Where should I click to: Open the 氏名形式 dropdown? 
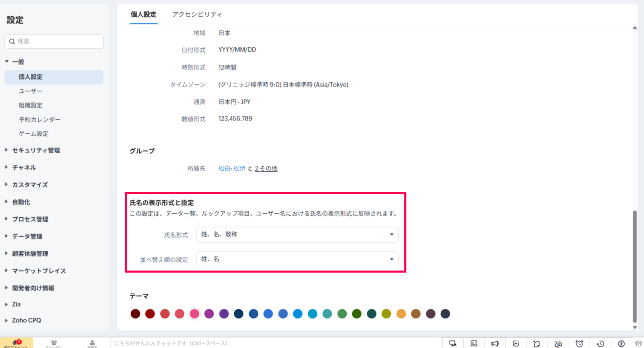click(297, 234)
